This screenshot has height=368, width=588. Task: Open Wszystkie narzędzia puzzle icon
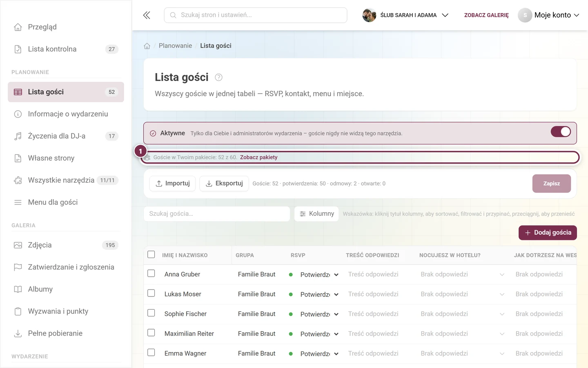pos(18,180)
